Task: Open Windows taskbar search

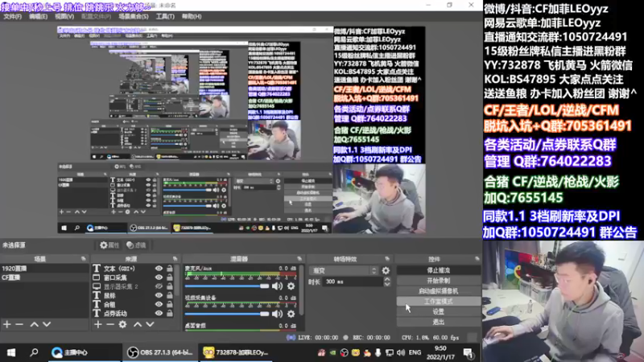Action: coord(34,352)
